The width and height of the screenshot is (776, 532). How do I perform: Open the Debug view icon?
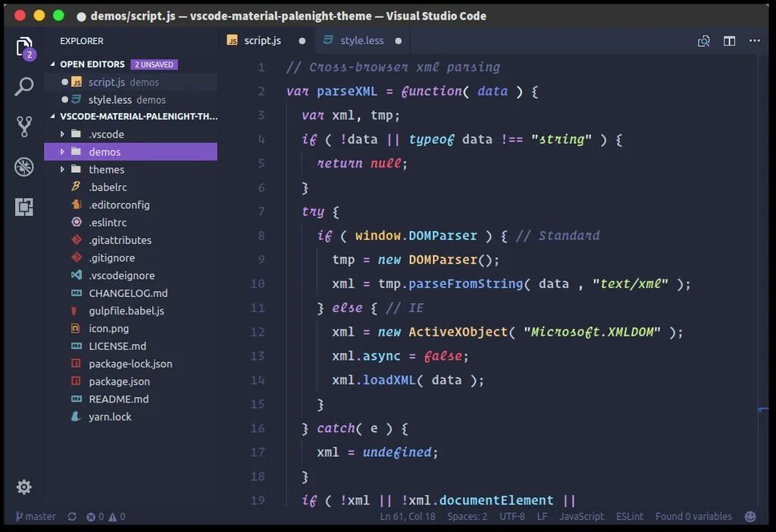pyautogui.click(x=24, y=167)
